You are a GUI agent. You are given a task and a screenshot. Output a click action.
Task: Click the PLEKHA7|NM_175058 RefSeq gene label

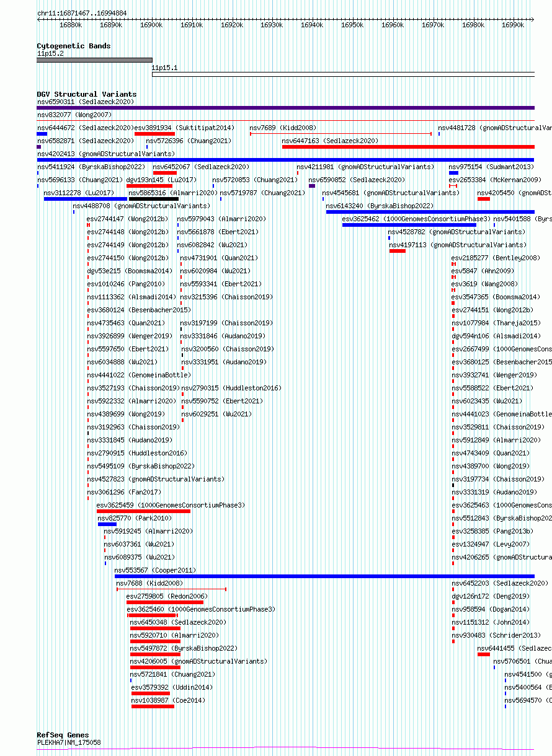tap(69, 742)
